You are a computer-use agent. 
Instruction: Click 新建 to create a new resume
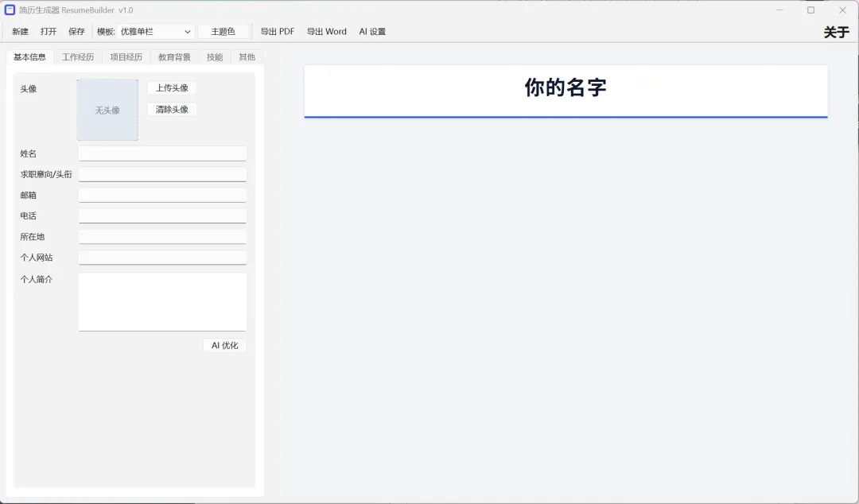click(x=20, y=32)
